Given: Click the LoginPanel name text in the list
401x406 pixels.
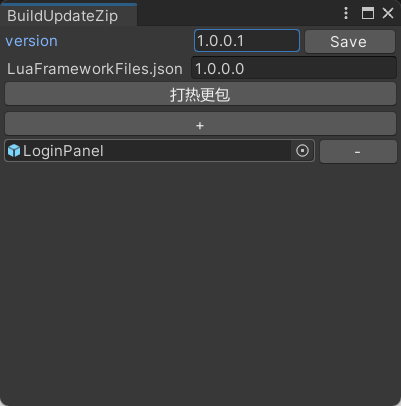Looking at the screenshot, I should point(63,151).
